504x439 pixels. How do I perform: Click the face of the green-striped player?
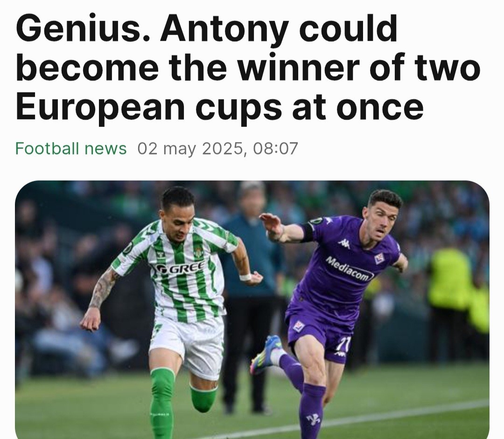(x=181, y=224)
